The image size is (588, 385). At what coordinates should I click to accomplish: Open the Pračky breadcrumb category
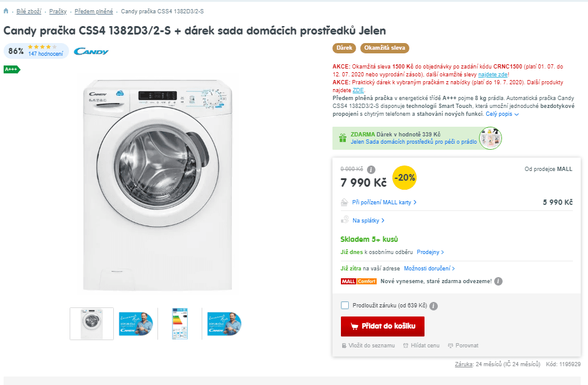(58, 12)
